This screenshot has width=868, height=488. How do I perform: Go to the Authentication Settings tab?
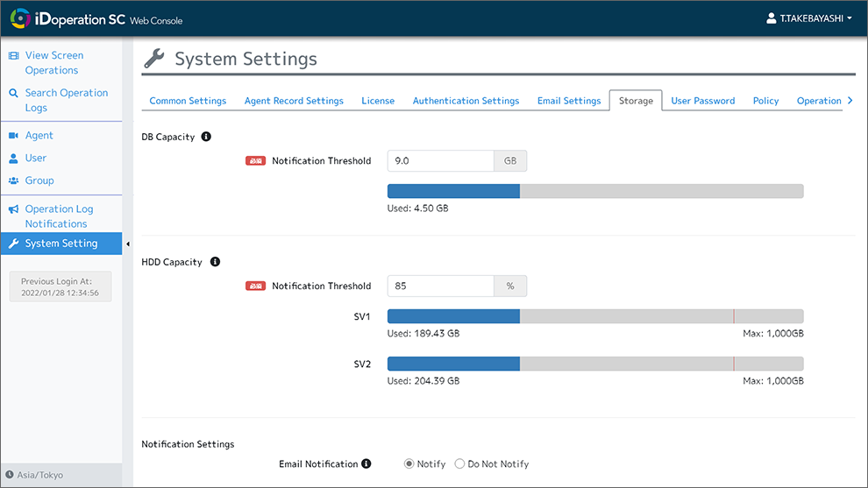tap(466, 101)
